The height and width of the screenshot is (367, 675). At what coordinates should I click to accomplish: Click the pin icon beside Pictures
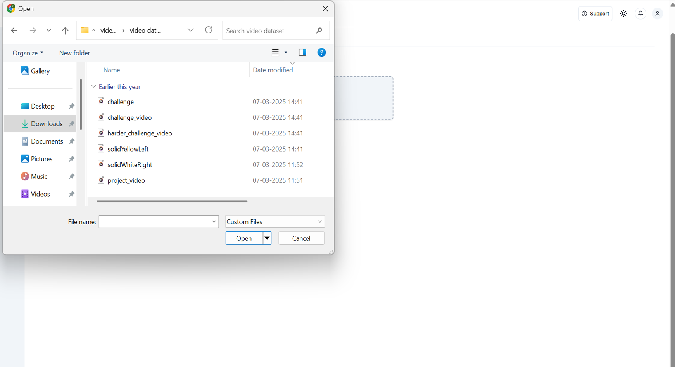[x=71, y=159]
